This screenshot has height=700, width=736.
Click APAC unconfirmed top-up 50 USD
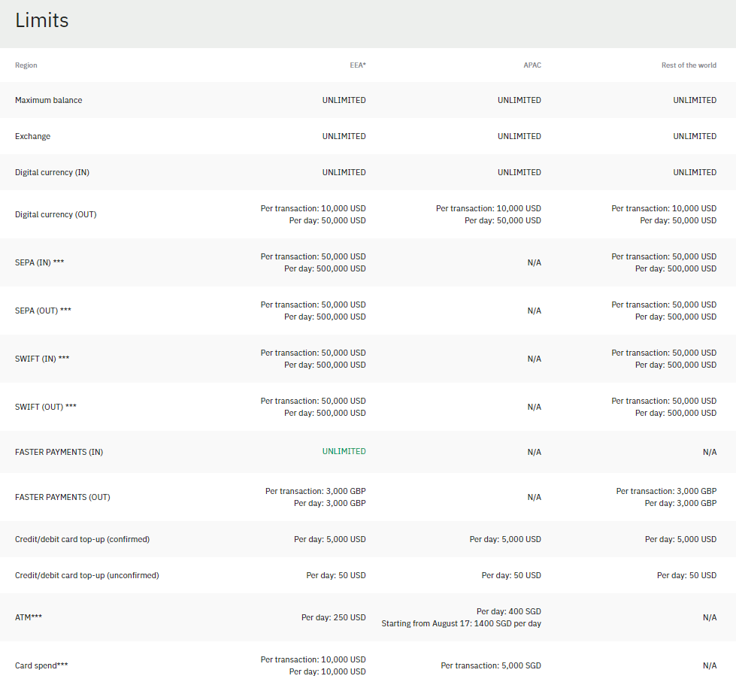coord(511,576)
